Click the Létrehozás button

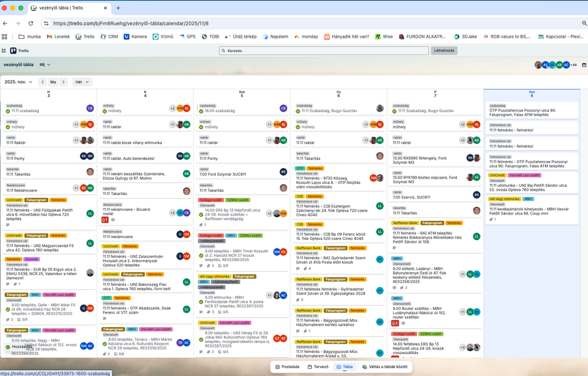point(444,50)
